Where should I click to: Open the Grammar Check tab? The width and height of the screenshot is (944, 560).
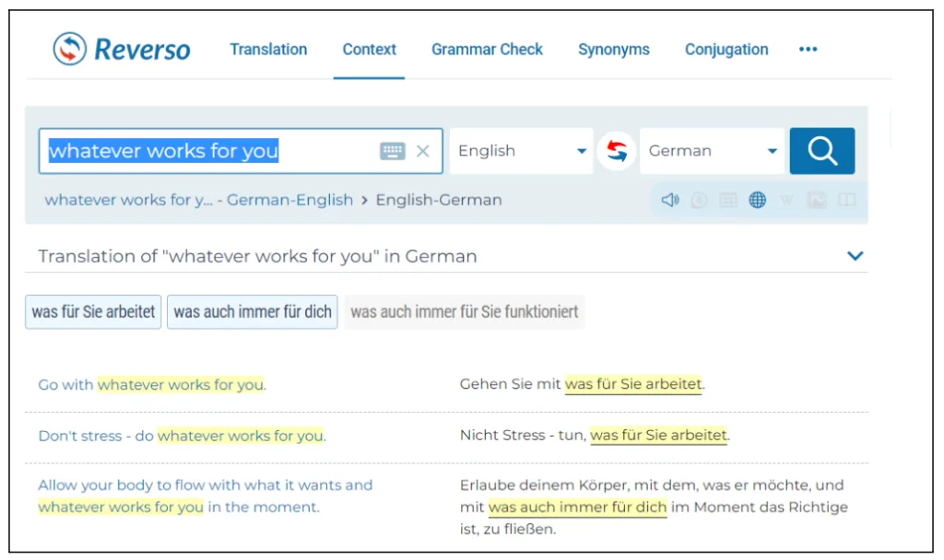487,50
